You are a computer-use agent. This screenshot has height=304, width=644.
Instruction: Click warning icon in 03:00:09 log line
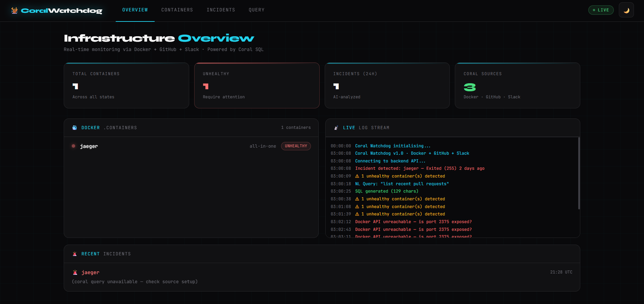[357, 176]
